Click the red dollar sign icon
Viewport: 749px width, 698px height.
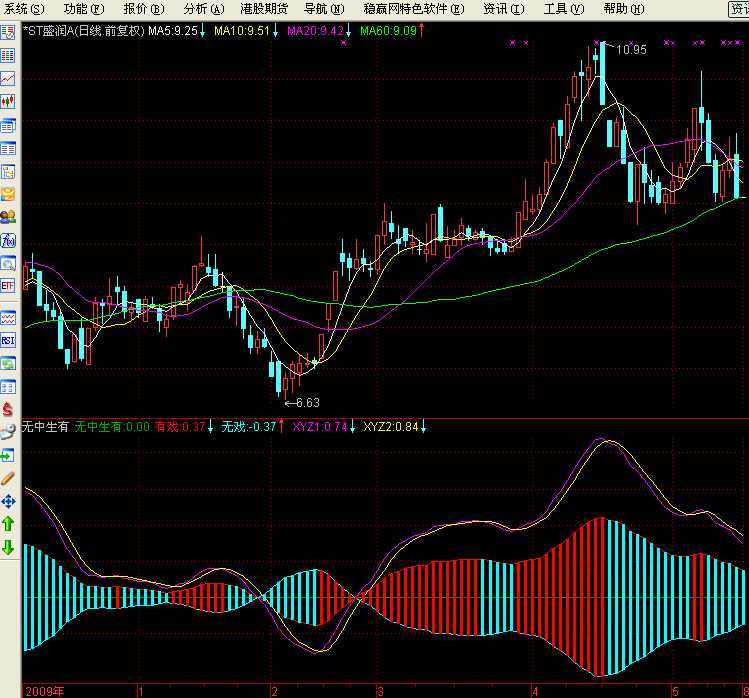[8, 410]
